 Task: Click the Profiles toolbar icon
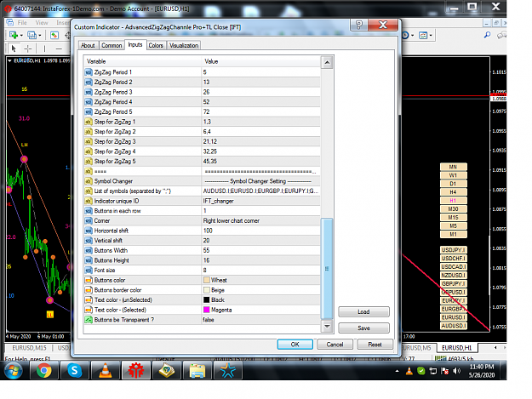point(31,35)
